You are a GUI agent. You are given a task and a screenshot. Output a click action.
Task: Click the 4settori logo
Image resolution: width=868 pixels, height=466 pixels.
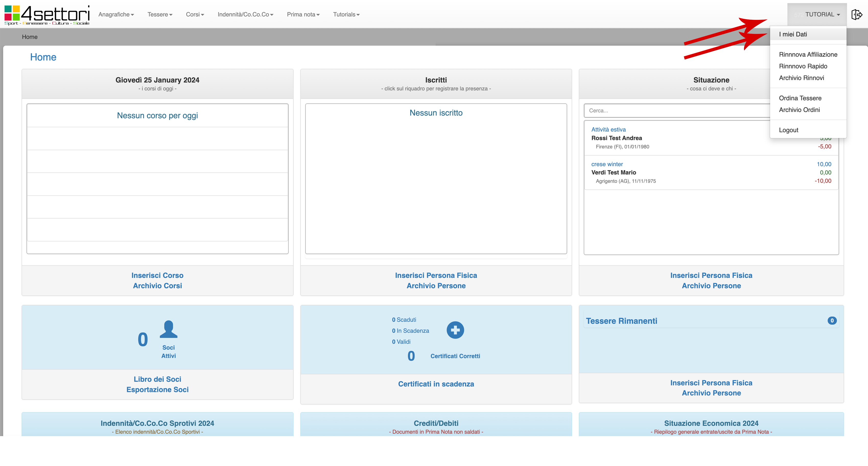point(47,15)
